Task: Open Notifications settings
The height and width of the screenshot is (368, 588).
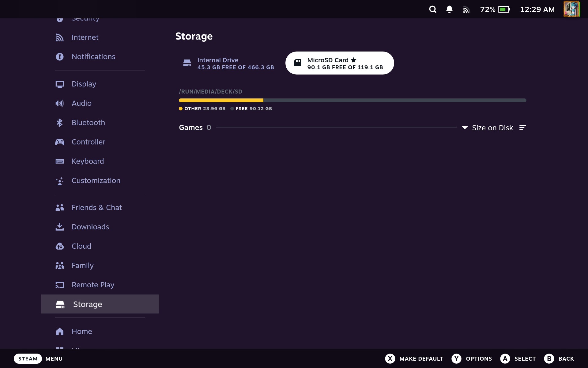Action: (x=100, y=57)
